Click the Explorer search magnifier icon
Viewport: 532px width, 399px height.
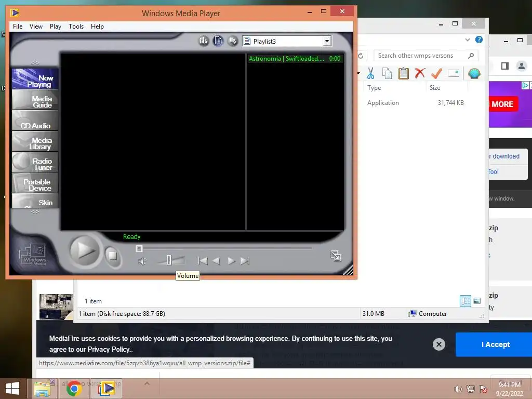(471, 55)
